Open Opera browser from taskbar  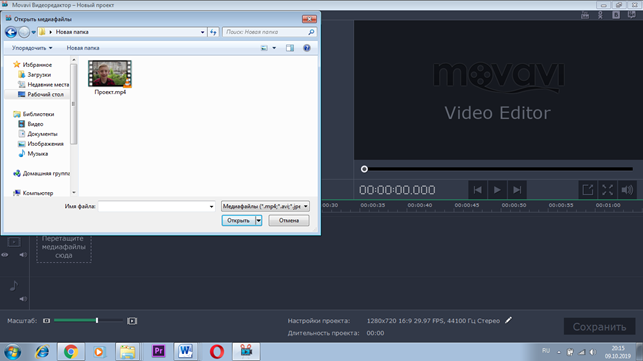(217, 352)
